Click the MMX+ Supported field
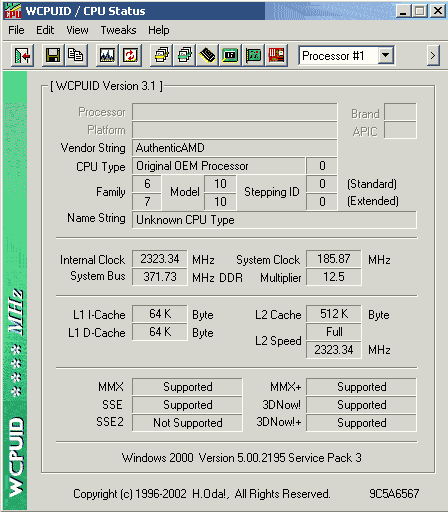Image resolution: width=448 pixels, height=512 pixels. 361,387
